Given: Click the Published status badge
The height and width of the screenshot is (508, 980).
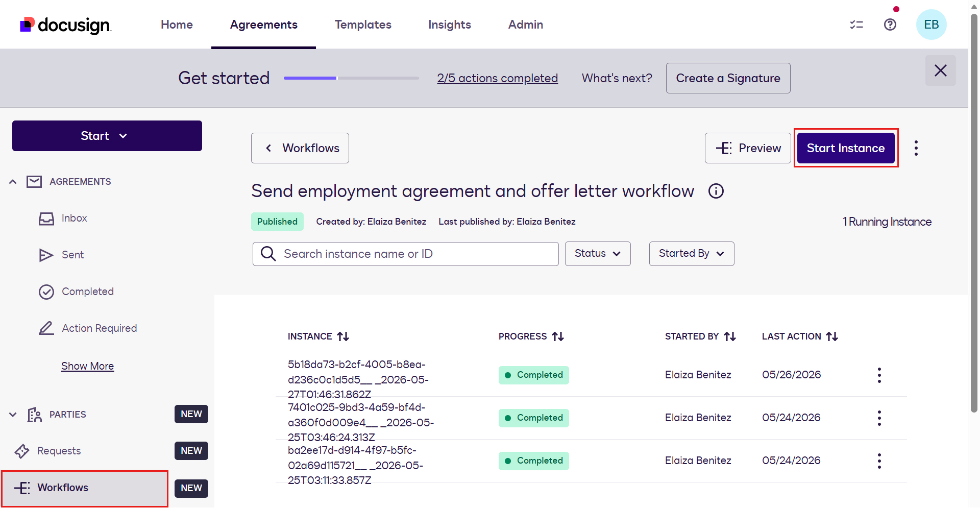Looking at the screenshot, I should 277,222.
